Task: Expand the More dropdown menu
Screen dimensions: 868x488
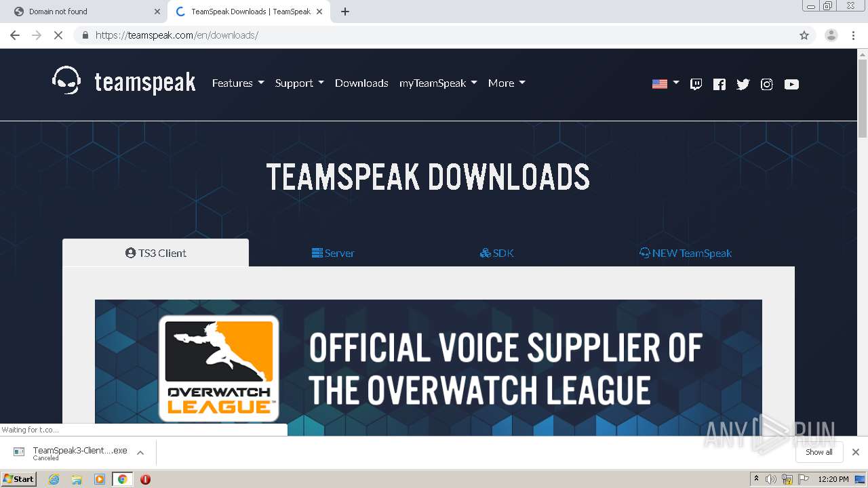Action: click(x=507, y=83)
